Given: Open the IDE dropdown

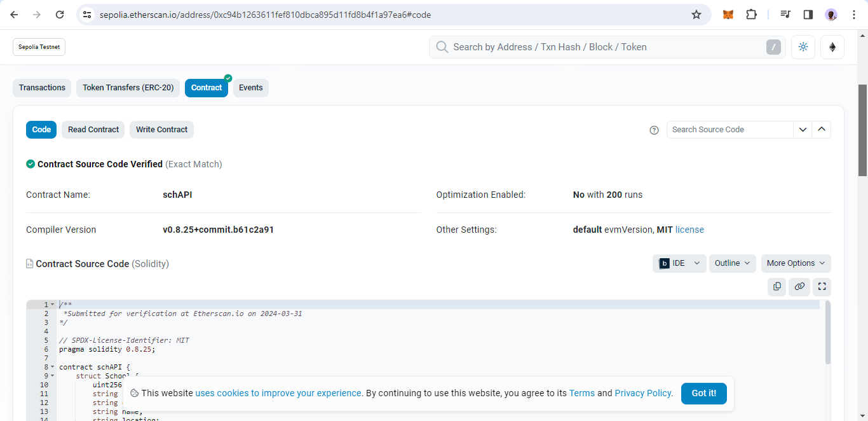Looking at the screenshot, I should point(679,263).
